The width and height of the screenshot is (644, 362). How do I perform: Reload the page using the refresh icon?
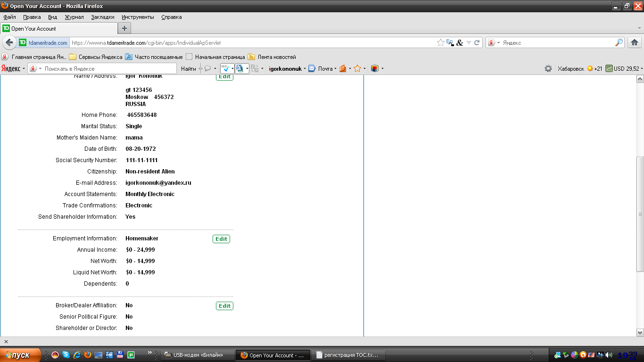477,42
